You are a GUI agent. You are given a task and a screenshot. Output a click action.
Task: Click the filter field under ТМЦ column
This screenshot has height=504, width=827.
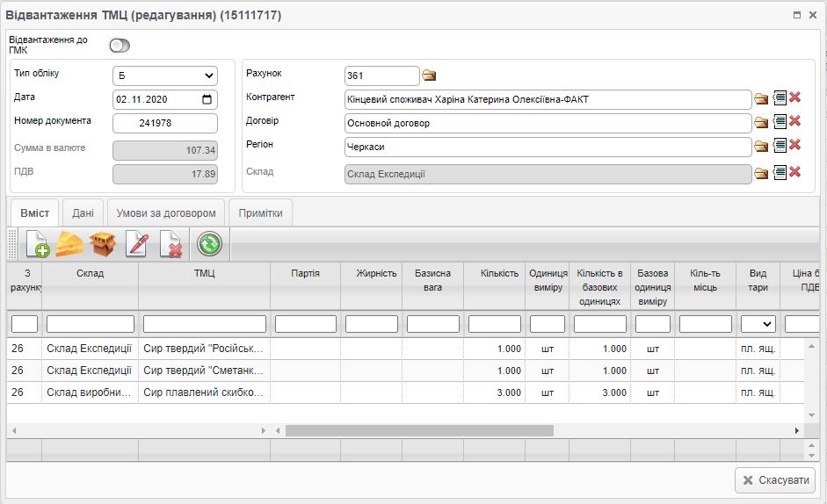(205, 324)
